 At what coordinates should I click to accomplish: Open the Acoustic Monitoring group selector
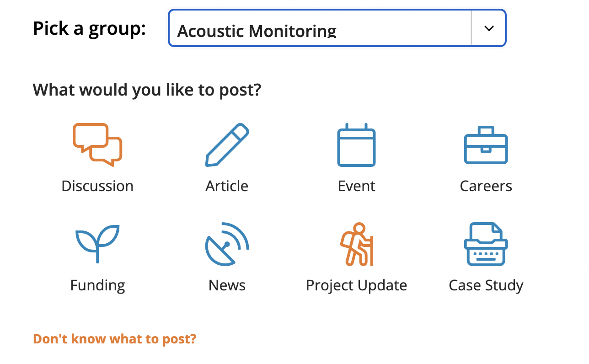coord(337,28)
